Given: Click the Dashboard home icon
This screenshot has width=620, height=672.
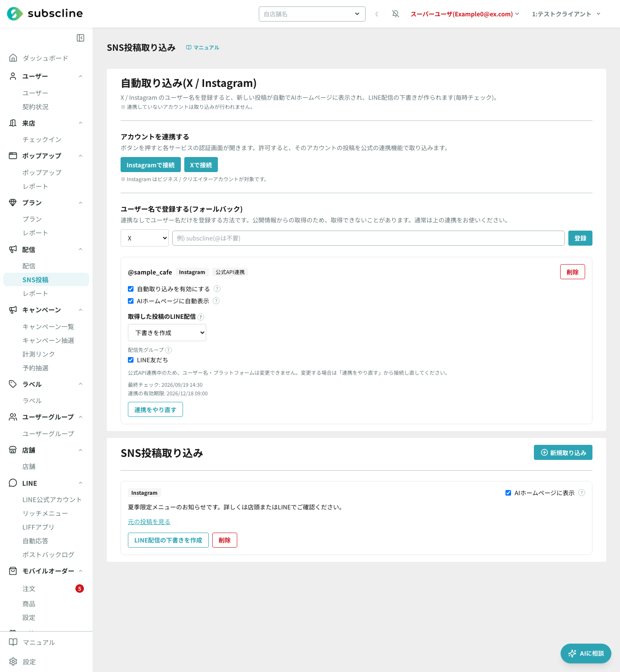Looking at the screenshot, I should click(x=13, y=58).
